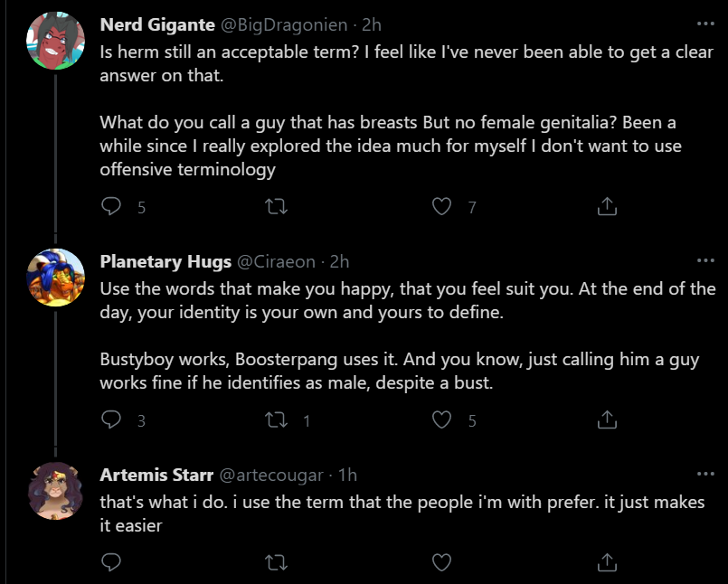Image resolution: width=728 pixels, height=584 pixels.
Task: Retweet Artemis Starr's tweet
Action: pos(276,562)
